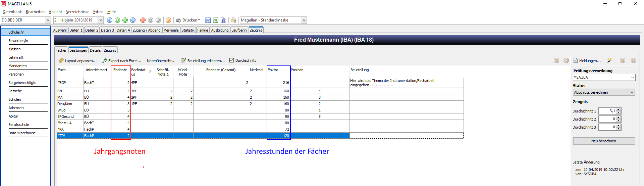Screen dimensions: 644x186
Task: Click the Endnote column header
Action: 120,70
